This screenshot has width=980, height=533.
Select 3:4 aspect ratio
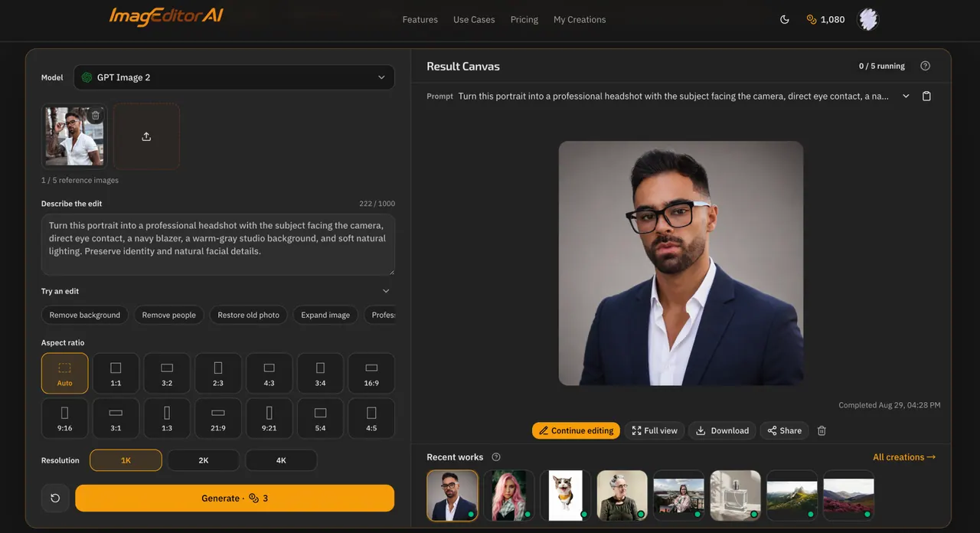(320, 373)
